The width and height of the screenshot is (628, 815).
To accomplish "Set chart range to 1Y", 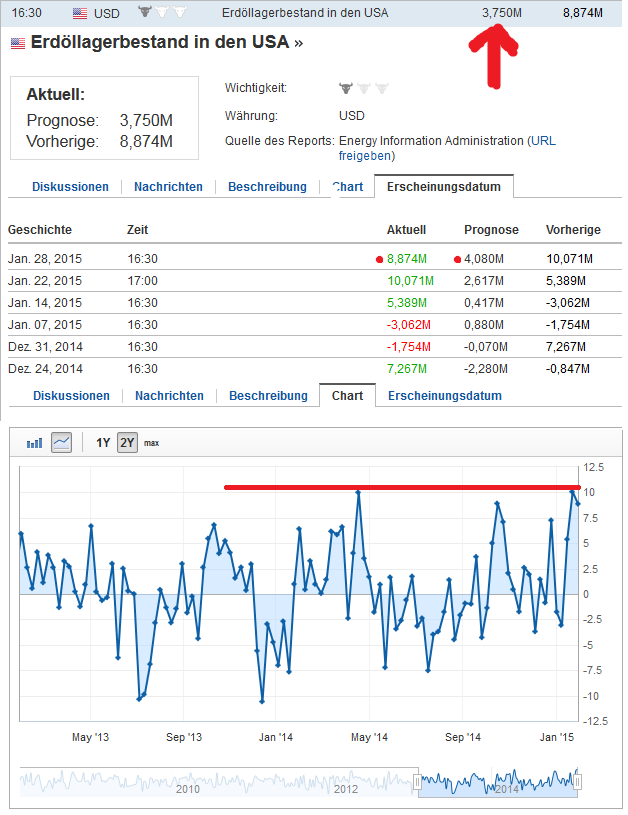I will click(103, 443).
